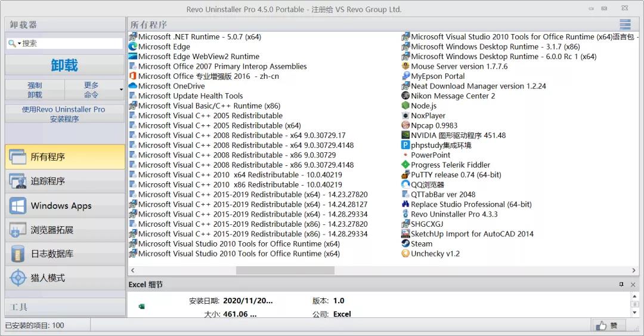The width and height of the screenshot is (644, 336).
Task: Click 使用Revo Uninstaller Pro安装程序 button
Action: click(64, 114)
